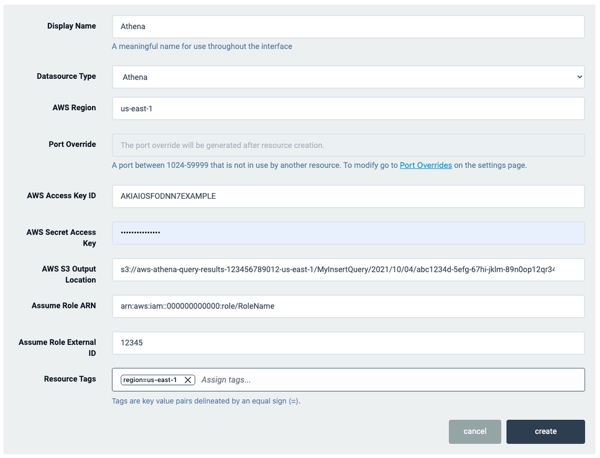The height and width of the screenshot is (458, 600).
Task: Click the Assume Role External ID label
Action: tap(57, 347)
